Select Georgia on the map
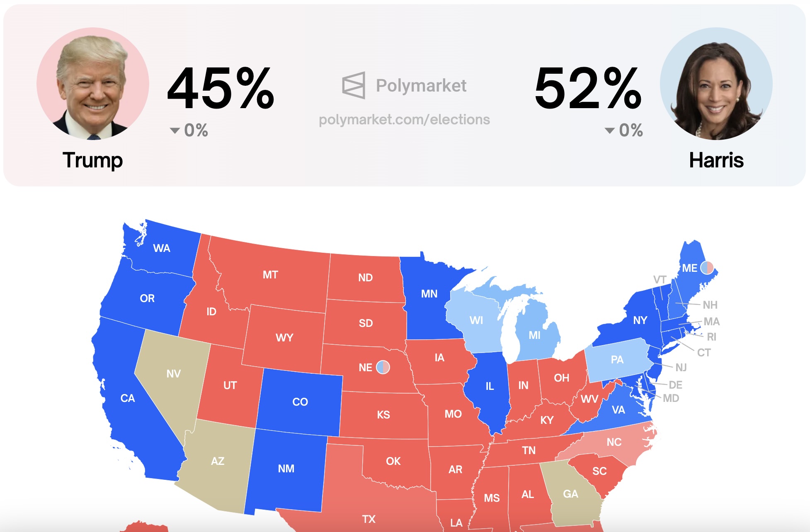The image size is (810, 532). 571,493
